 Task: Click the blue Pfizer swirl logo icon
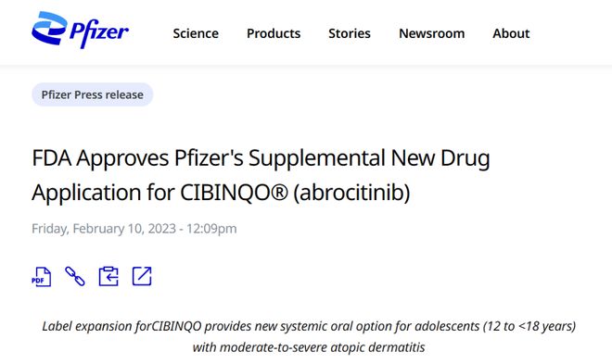coord(48,28)
